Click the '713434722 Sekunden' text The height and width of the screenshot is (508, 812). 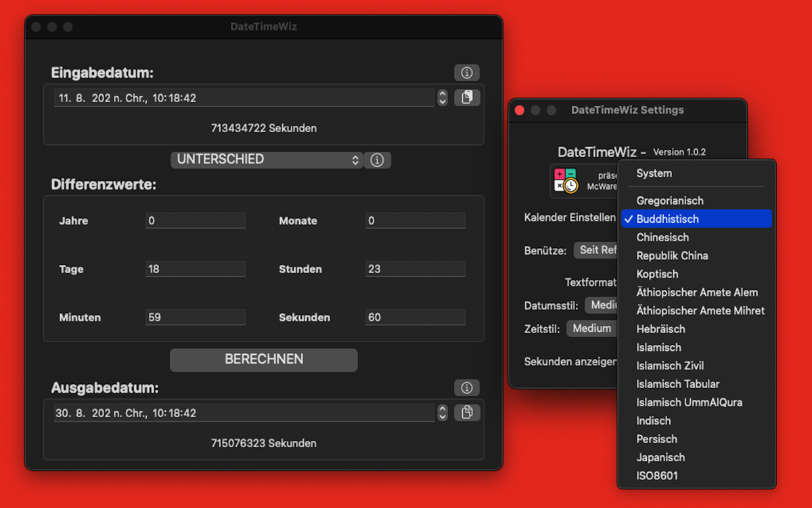point(264,128)
